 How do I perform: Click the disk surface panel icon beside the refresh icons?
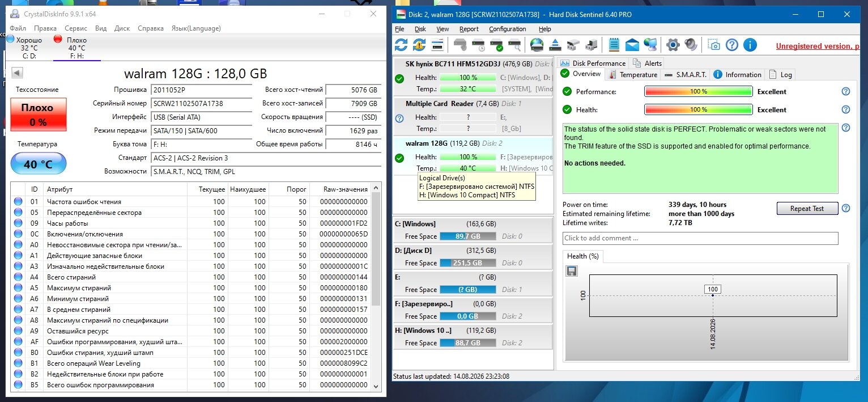click(x=437, y=45)
